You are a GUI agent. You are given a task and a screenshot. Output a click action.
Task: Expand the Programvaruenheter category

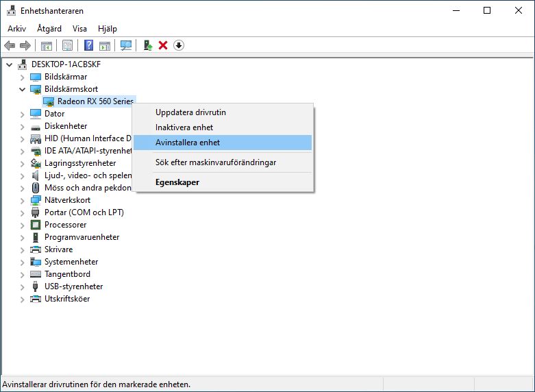22,238
